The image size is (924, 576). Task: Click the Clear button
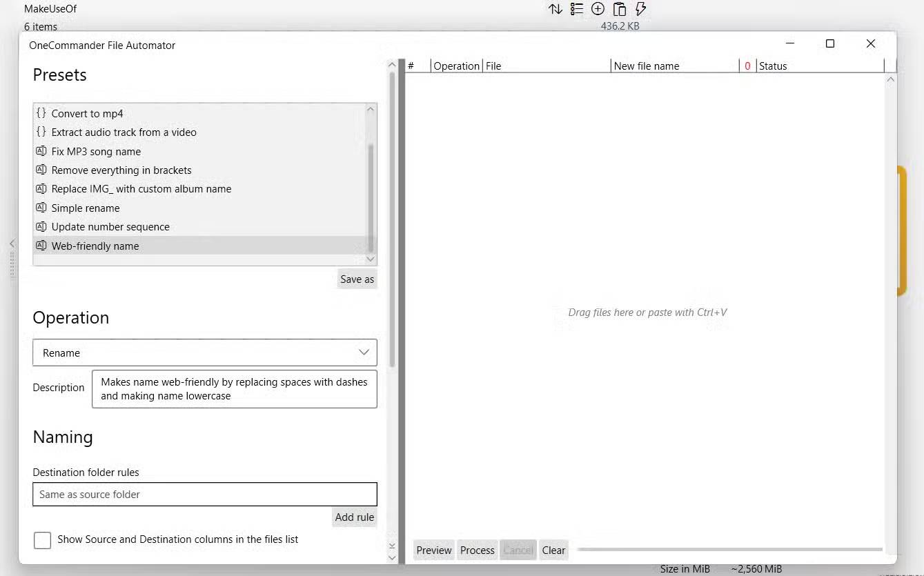(553, 550)
